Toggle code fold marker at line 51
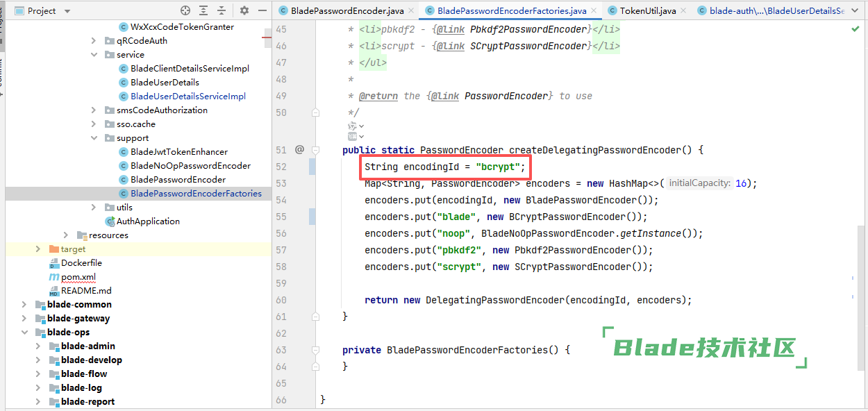868x411 pixels. point(316,150)
